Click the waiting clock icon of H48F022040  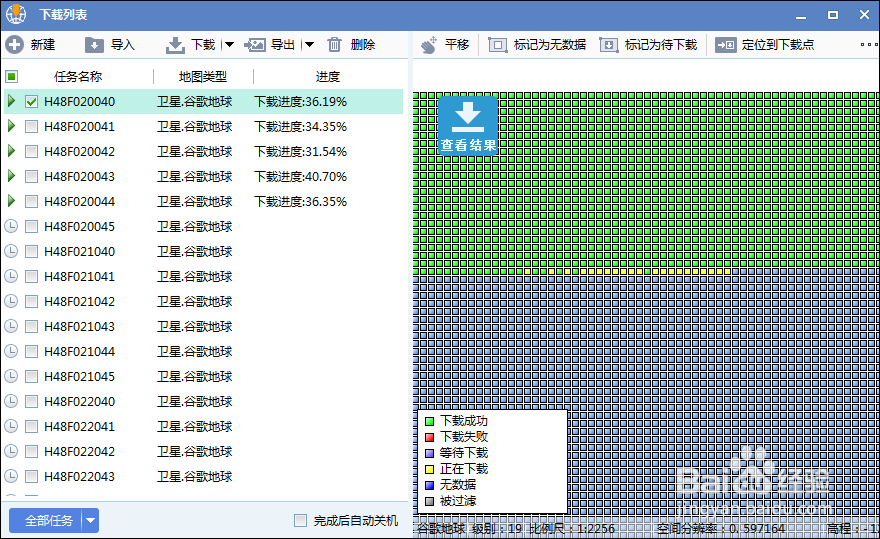(x=11, y=401)
